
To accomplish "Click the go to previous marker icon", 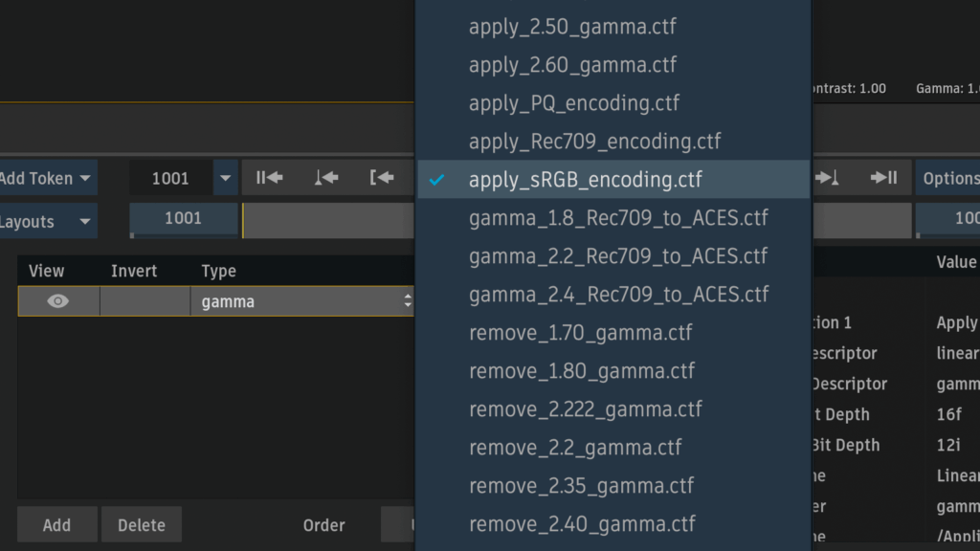I will [326, 178].
